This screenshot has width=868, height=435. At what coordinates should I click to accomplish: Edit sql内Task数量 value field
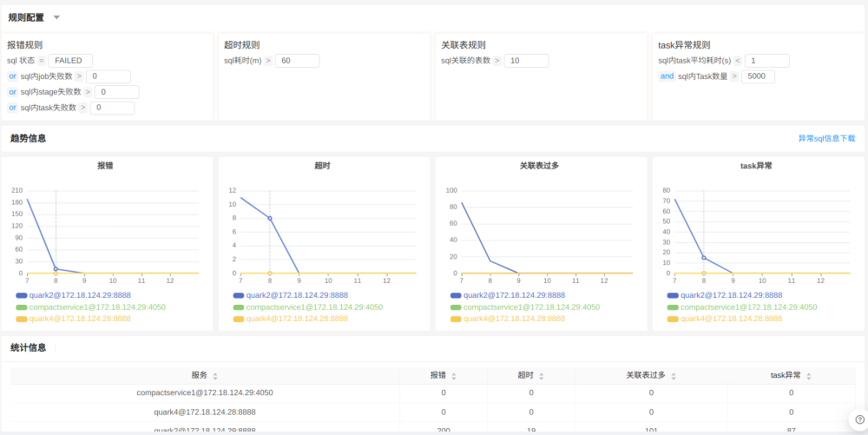click(758, 76)
